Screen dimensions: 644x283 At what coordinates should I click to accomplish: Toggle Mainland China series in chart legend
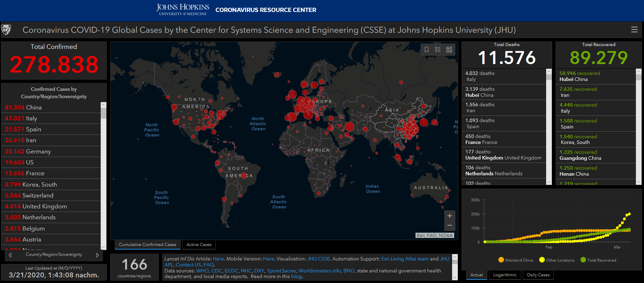coord(515,260)
